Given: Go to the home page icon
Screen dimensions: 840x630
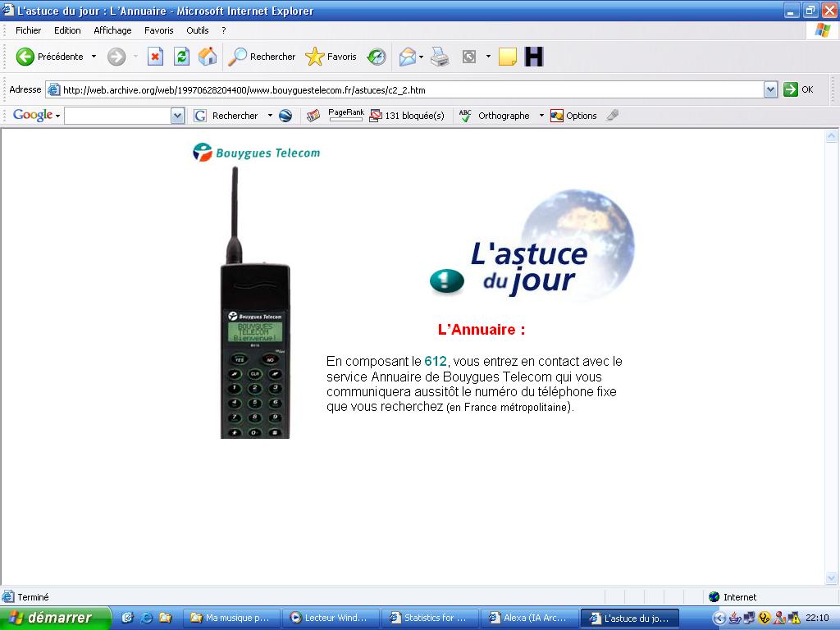Looking at the screenshot, I should click(x=208, y=57).
